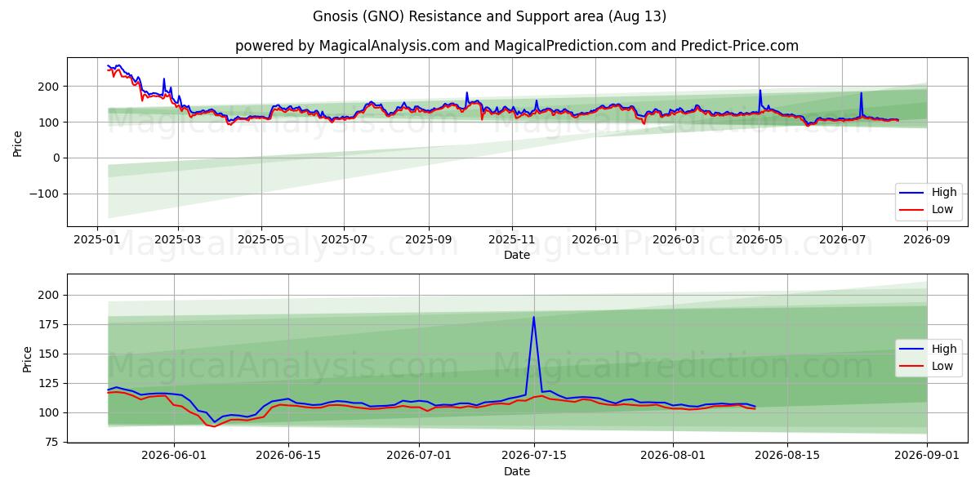Click the upper chart 'Price' axis label
980x490 pixels.
pos(18,142)
